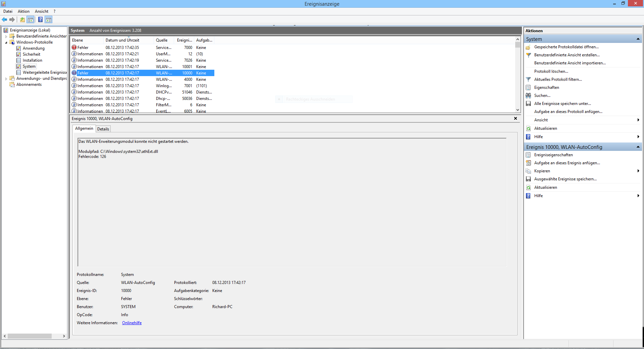Screen dimensions: 644x349
Task: Select the FilterM... event row
Action: pyautogui.click(x=142, y=105)
